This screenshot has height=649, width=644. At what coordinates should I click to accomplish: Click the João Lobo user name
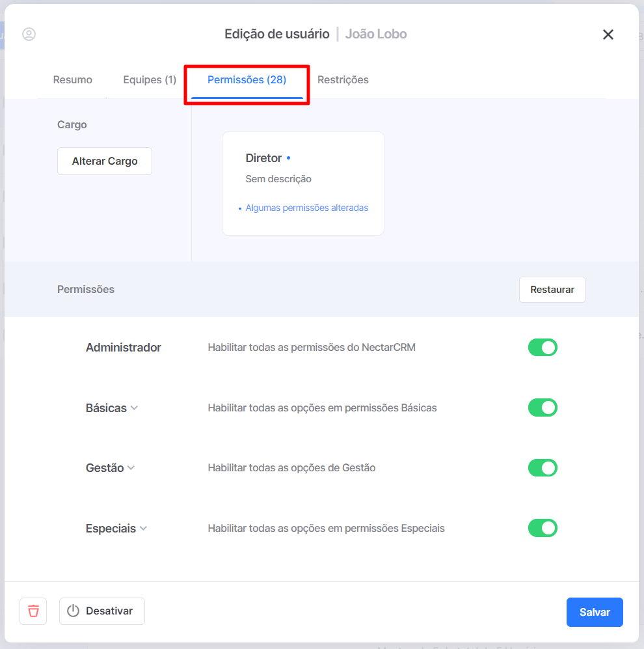[376, 34]
